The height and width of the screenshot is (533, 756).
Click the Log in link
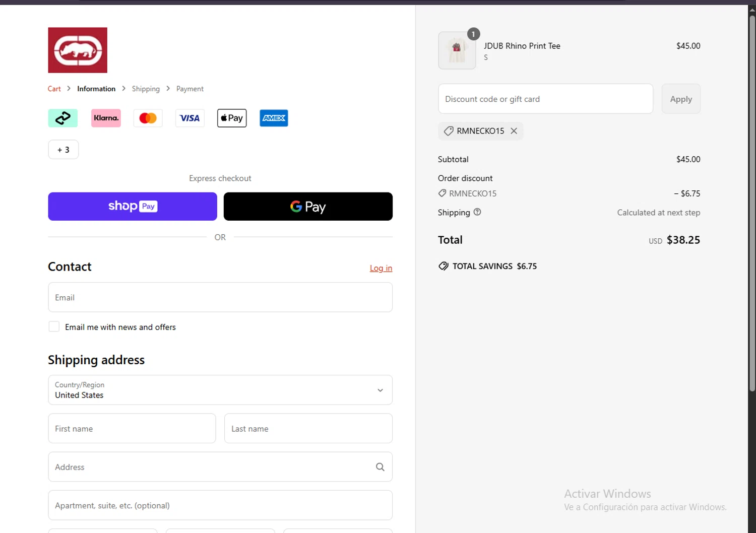point(381,268)
